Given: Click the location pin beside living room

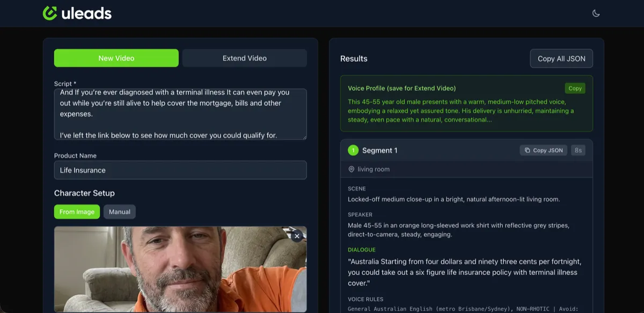Looking at the screenshot, I should pyautogui.click(x=351, y=169).
